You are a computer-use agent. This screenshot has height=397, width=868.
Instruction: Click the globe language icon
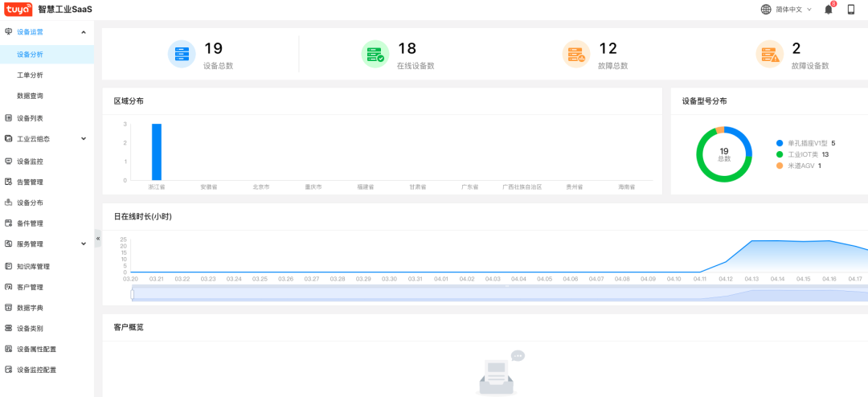click(x=766, y=10)
